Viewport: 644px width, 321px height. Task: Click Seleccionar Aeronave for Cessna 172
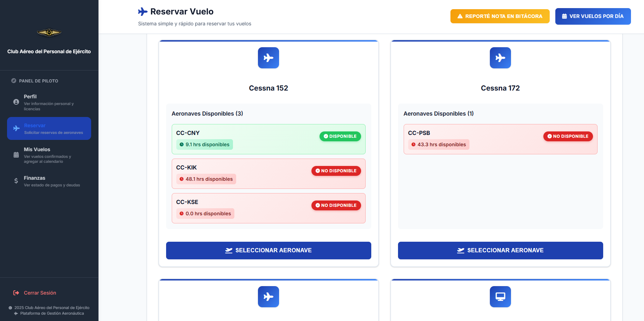point(500,251)
